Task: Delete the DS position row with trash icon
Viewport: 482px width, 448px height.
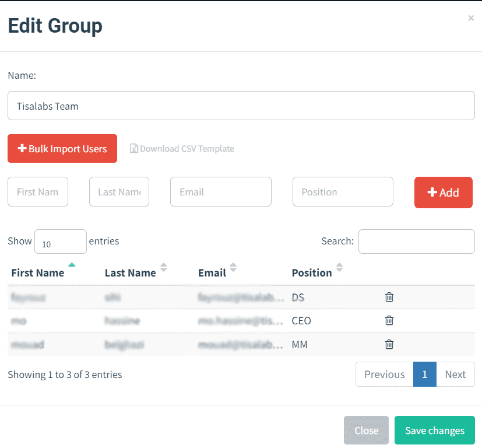Action: pyautogui.click(x=389, y=297)
